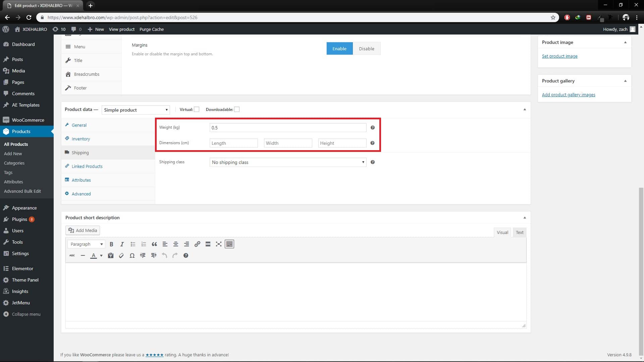
Task: Open the product type dropdown
Action: (x=136, y=110)
